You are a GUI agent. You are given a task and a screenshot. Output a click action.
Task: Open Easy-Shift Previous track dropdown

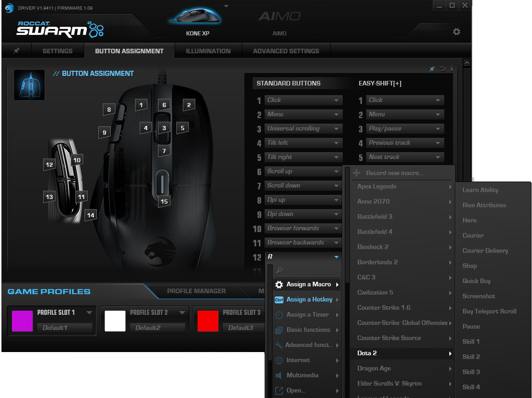[x=405, y=143]
